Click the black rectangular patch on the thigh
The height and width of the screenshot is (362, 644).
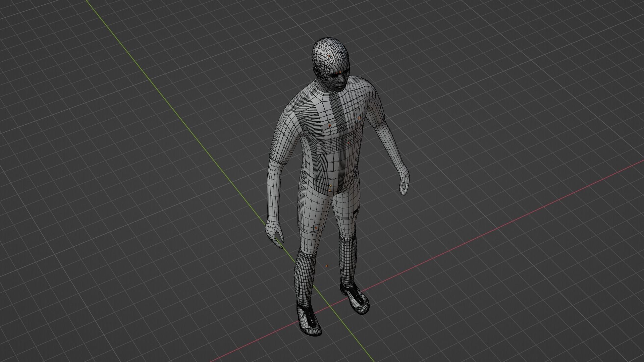pos(356,212)
